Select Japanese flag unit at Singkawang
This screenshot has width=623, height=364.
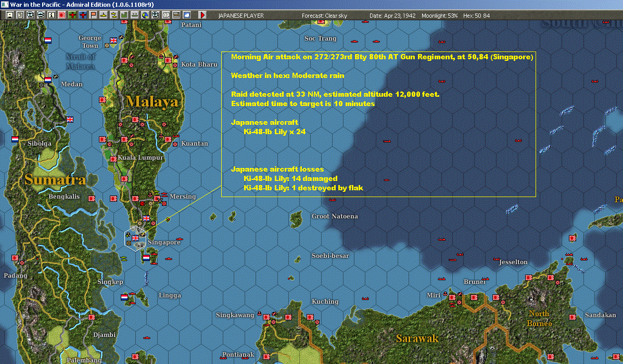(266, 317)
